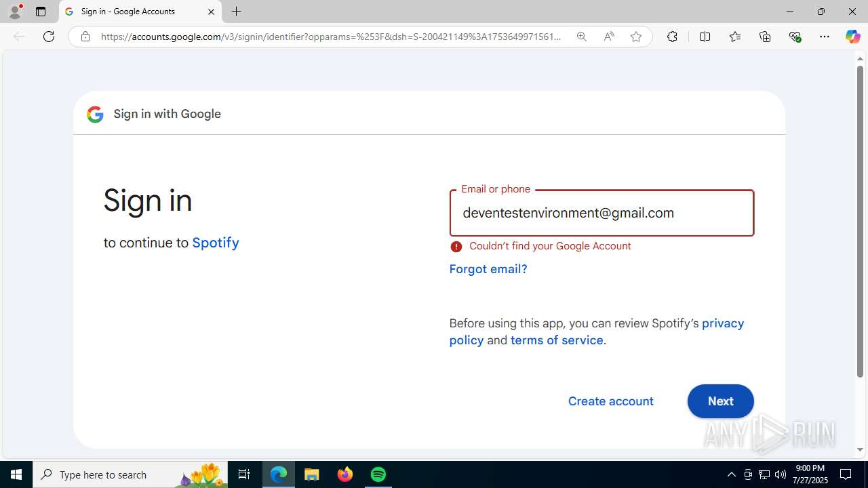
Task: Open the notification center icon
Action: [x=846, y=474]
